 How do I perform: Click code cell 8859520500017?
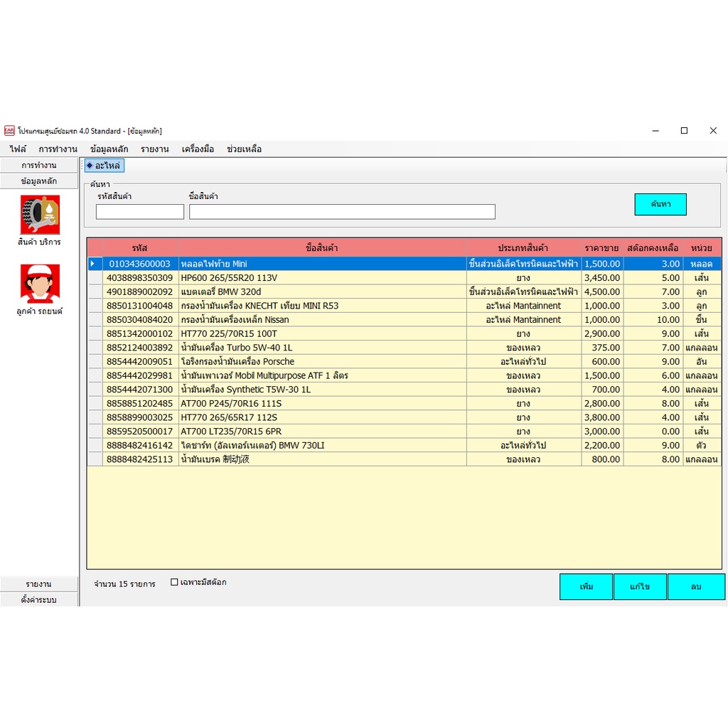pos(140,431)
